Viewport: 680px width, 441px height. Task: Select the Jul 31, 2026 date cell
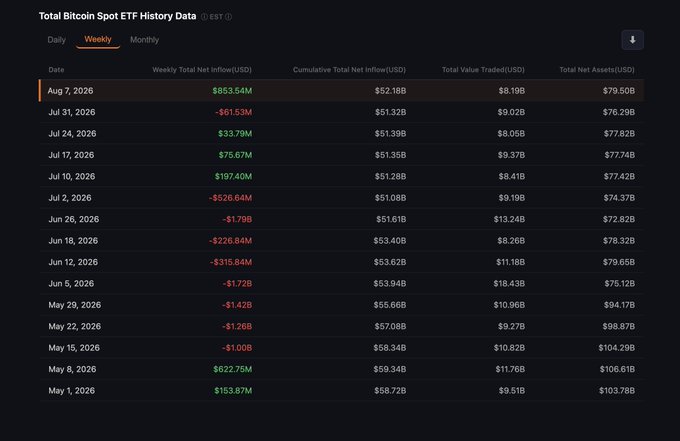pos(72,112)
